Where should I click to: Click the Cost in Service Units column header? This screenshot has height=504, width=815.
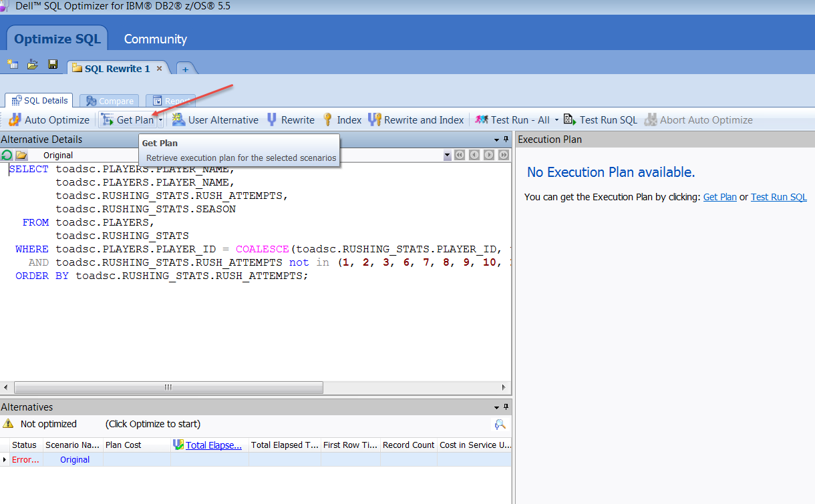click(x=474, y=445)
